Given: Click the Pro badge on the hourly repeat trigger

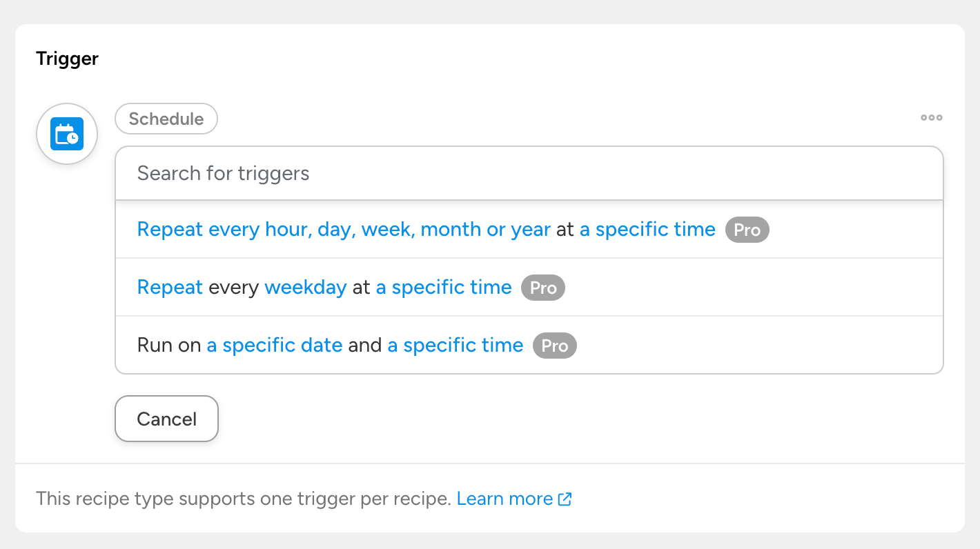Looking at the screenshot, I should (747, 230).
